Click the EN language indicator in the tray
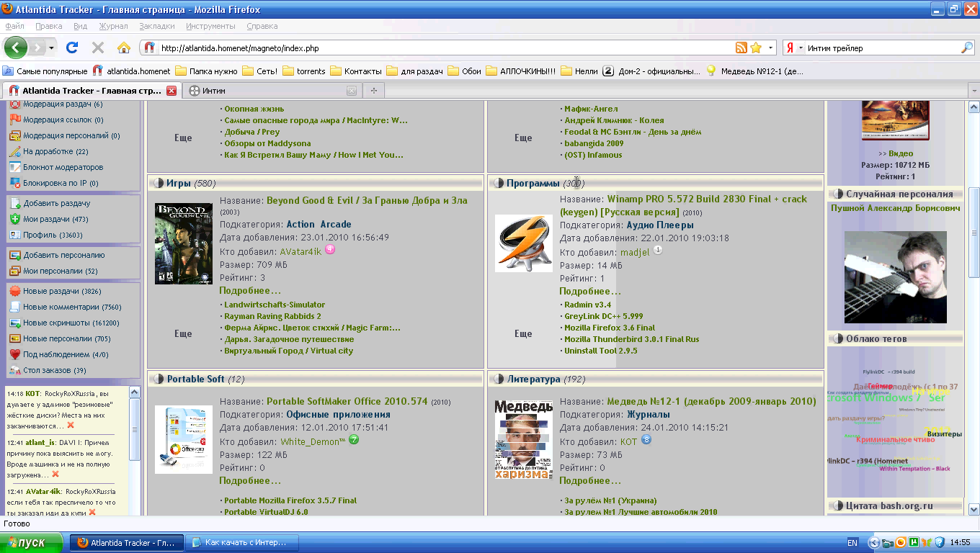The width and height of the screenshot is (980, 553). pos(852,543)
